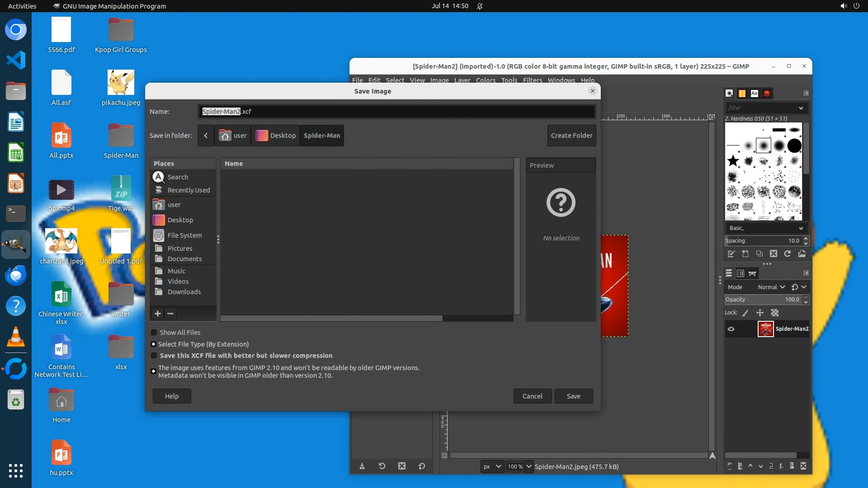Click the add bookmark plus button
868x488 pixels.
158,314
